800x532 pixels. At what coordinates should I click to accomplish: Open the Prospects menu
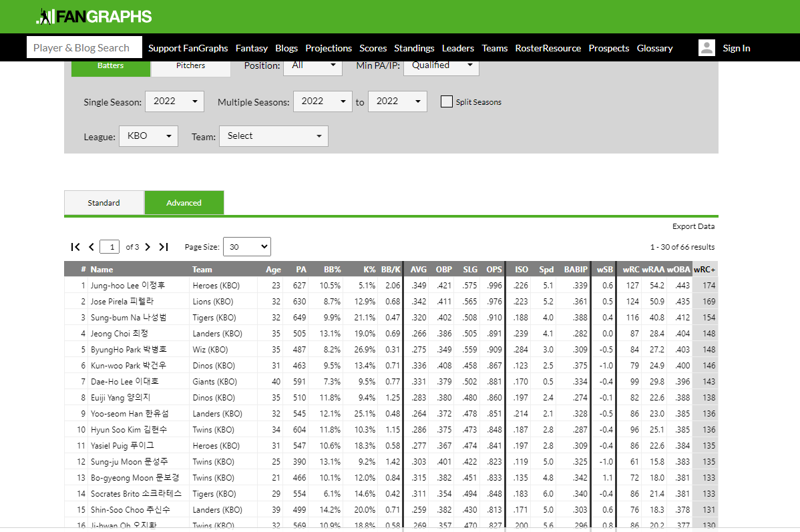tap(608, 48)
